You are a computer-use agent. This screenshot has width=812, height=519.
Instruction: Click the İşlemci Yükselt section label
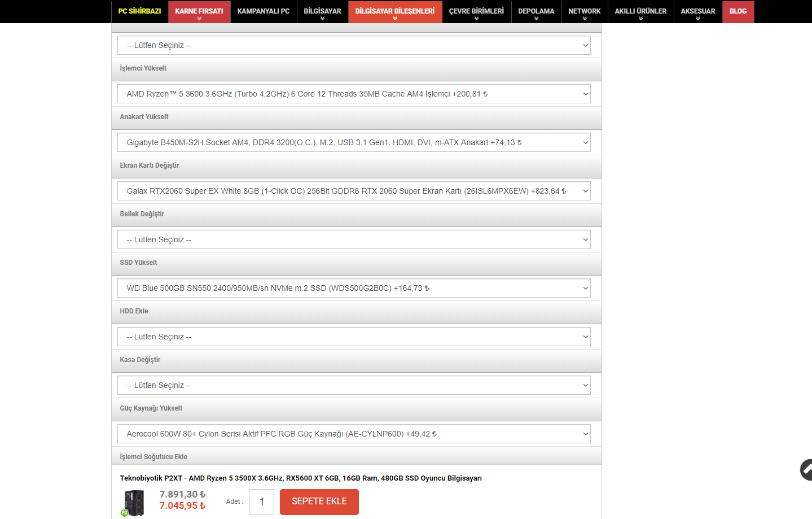click(143, 68)
